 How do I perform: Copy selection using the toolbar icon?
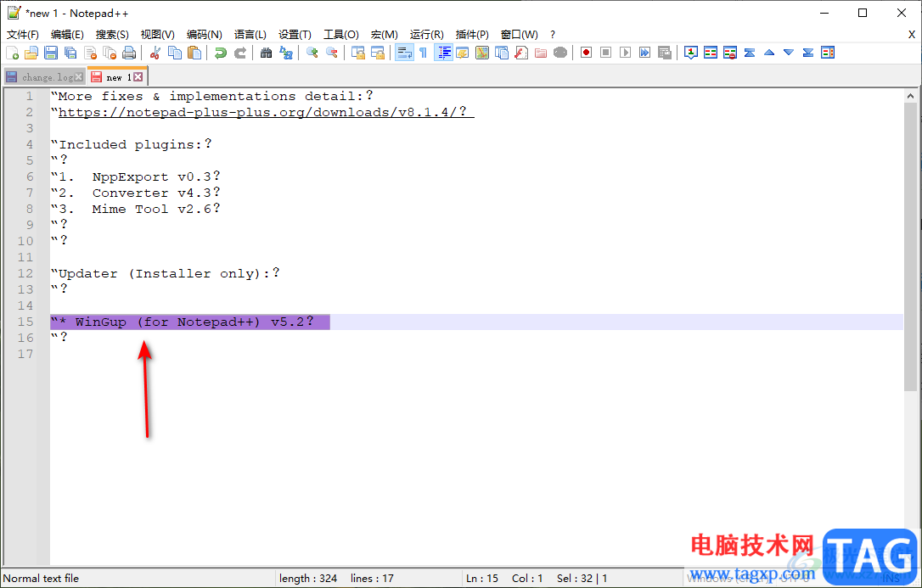[175, 53]
